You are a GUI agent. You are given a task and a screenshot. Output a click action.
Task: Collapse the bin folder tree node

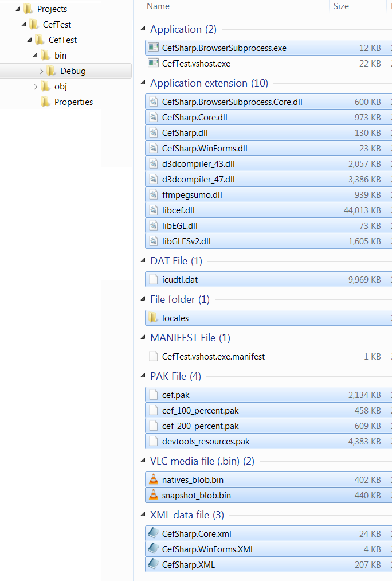pyautogui.click(x=35, y=56)
